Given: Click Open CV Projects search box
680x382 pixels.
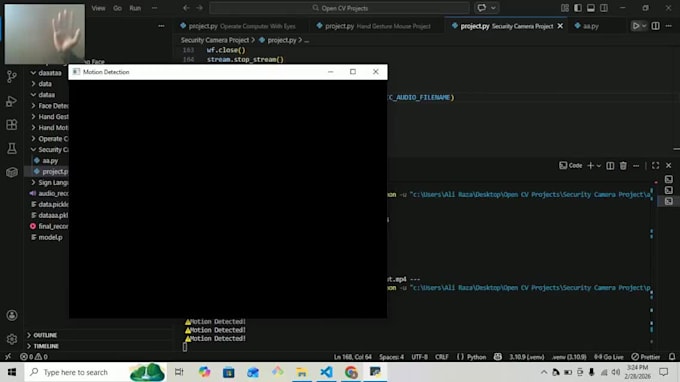Looking at the screenshot, I should tap(340, 8).
